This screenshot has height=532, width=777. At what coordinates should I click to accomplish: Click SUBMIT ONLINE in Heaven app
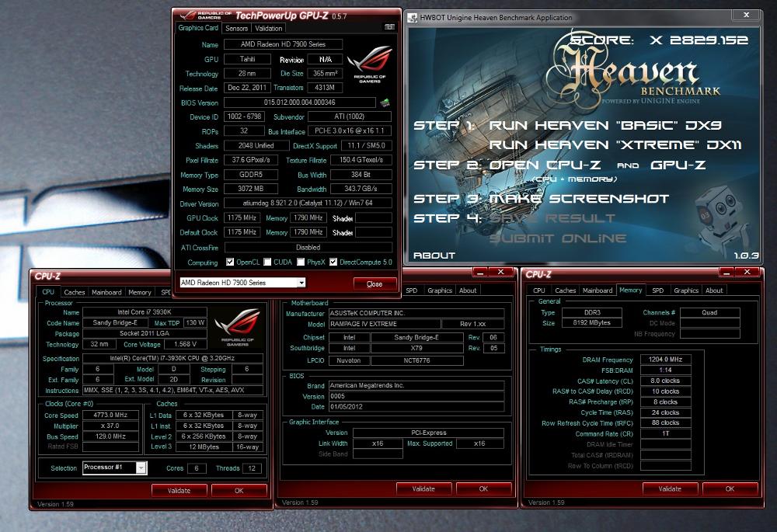(557, 238)
